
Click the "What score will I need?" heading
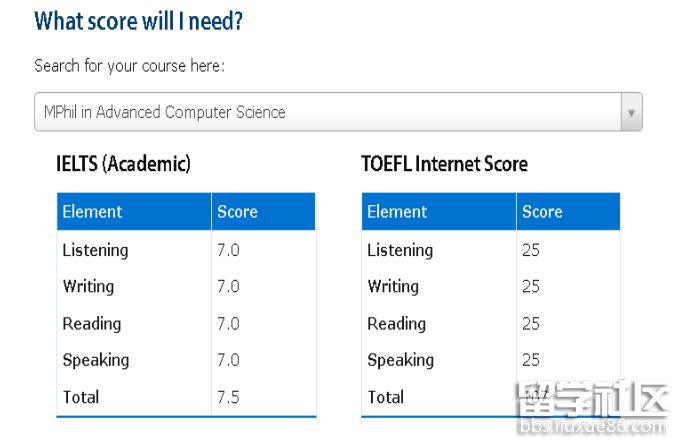point(138,21)
